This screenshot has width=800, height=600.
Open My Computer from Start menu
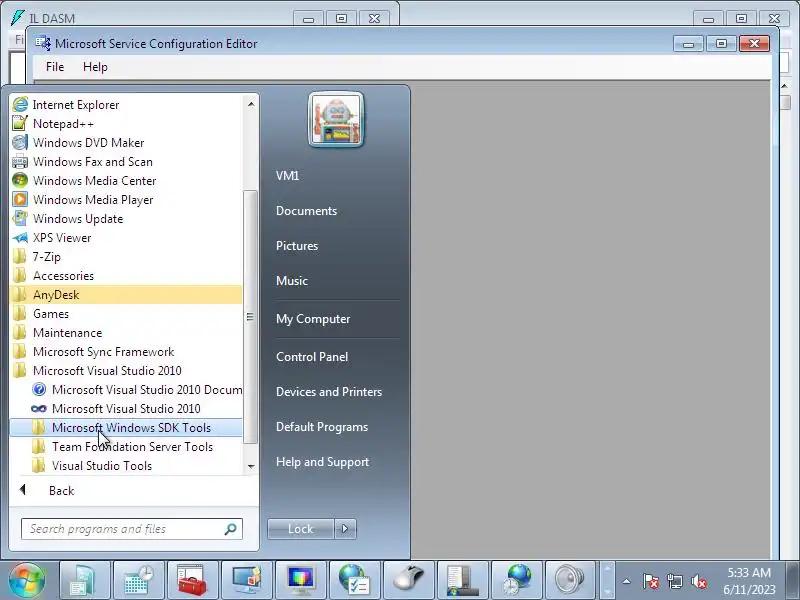(313, 319)
